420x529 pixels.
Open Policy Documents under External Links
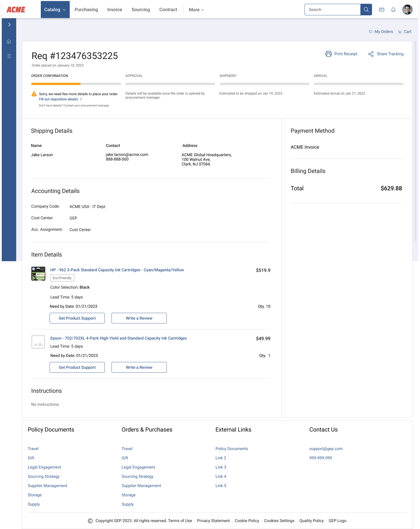tap(231, 449)
